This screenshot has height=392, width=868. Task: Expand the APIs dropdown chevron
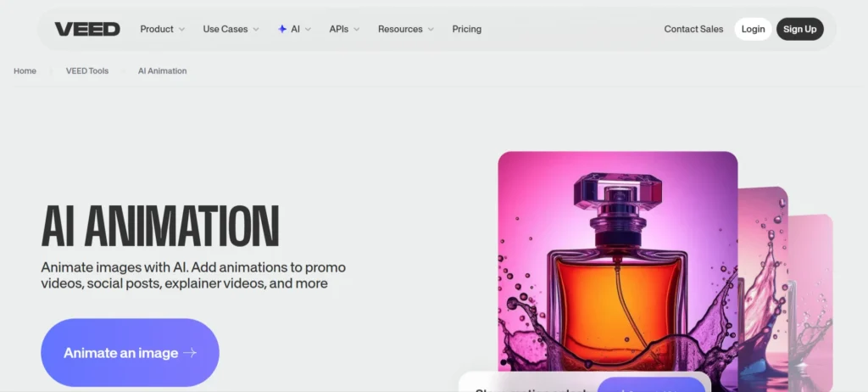[x=357, y=30]
